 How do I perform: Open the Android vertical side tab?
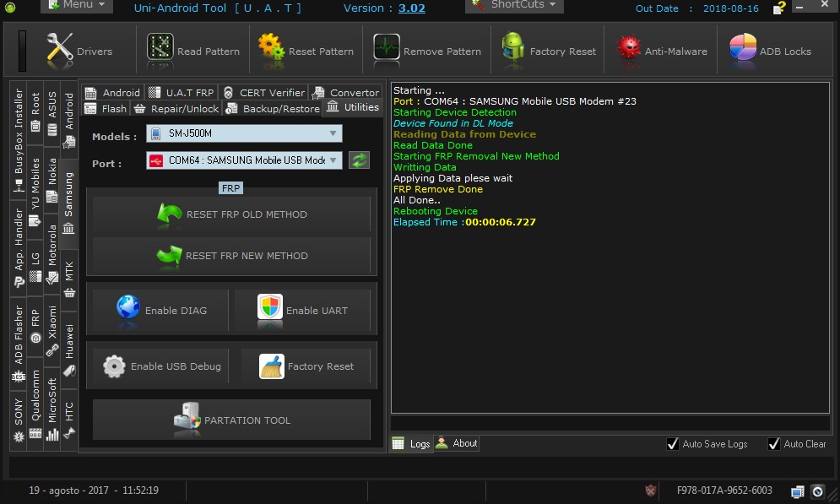click(69, 119)
